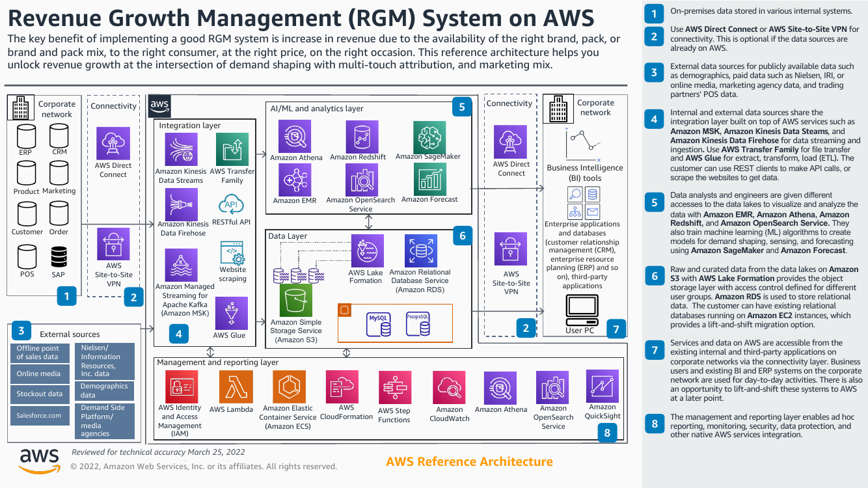Select OpenSearch Service icon in Management and reporting layer
The height and width of the screenshot is (488, 868).
(553, 387)
